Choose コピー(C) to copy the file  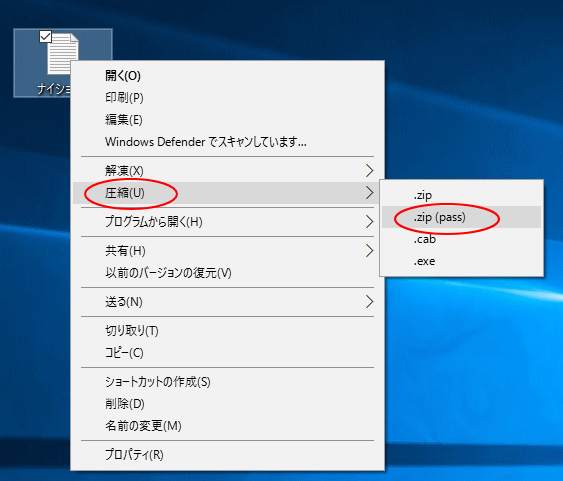click(228, 353)
